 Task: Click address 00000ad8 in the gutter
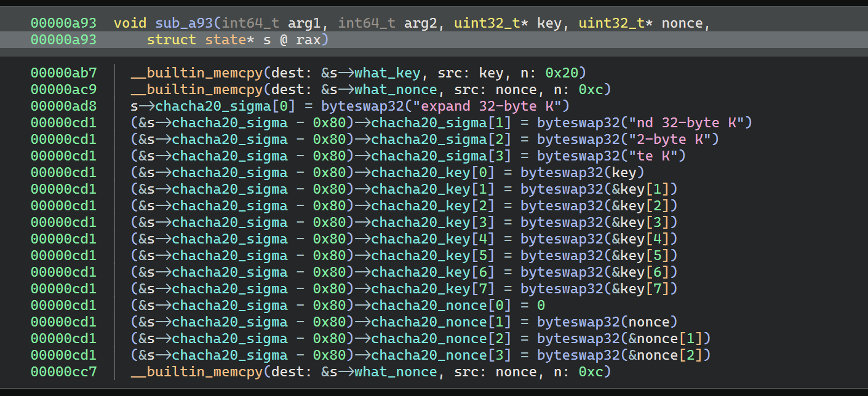[x=63, y=106]
